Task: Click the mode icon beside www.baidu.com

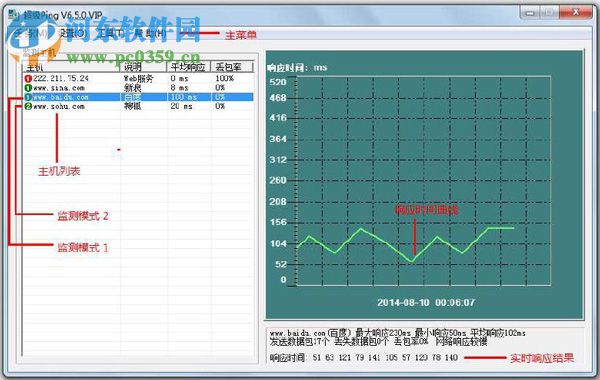Action: [28, 97]
